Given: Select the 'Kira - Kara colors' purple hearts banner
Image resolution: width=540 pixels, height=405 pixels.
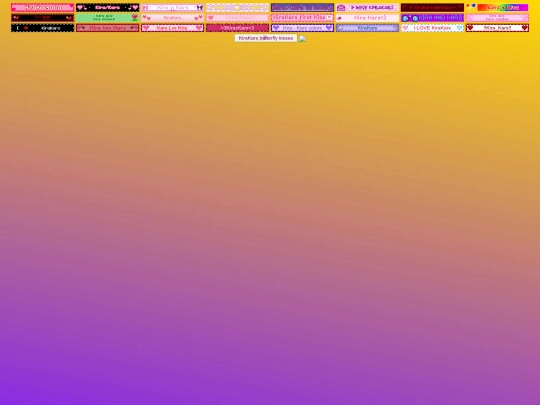Looking at the screenshot, I should pyautogui.click(x=302, y=28).
